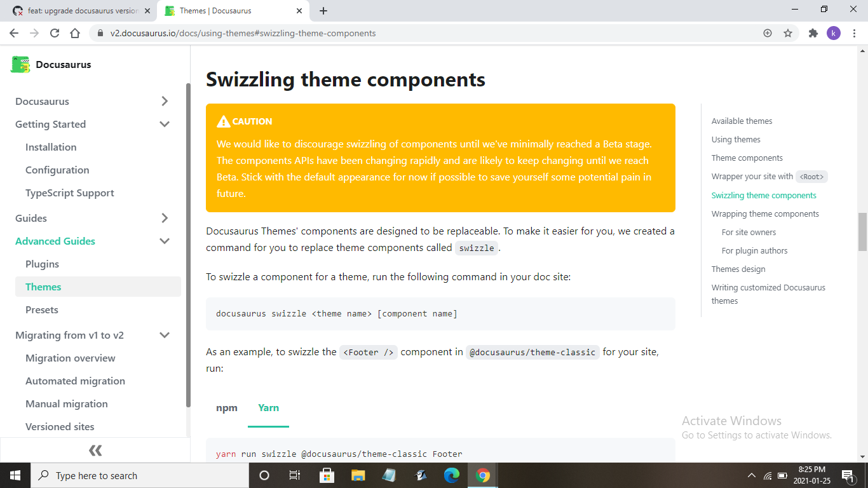Close the Themes | Docusaurus tab
The image size is (868, 488).
coord(299,11)
